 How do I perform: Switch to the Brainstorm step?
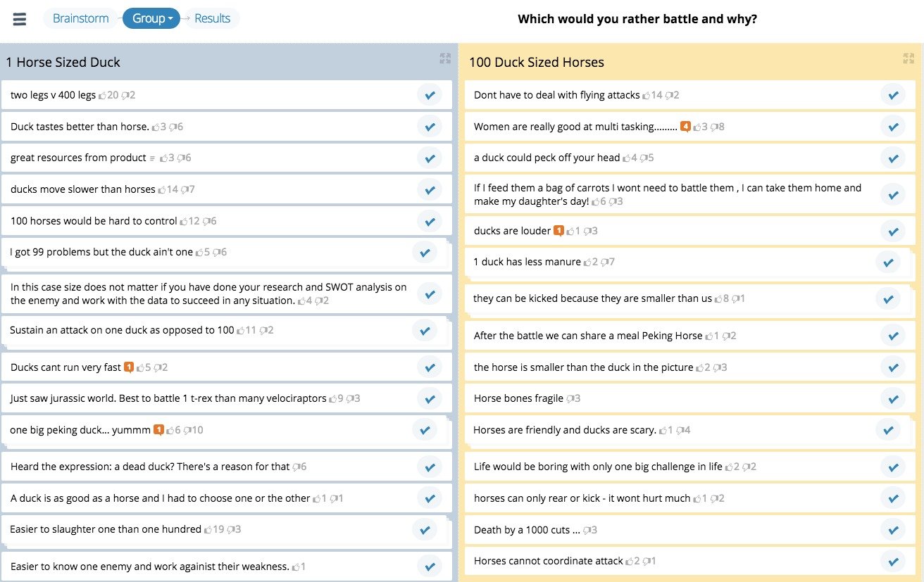point(81,18)
